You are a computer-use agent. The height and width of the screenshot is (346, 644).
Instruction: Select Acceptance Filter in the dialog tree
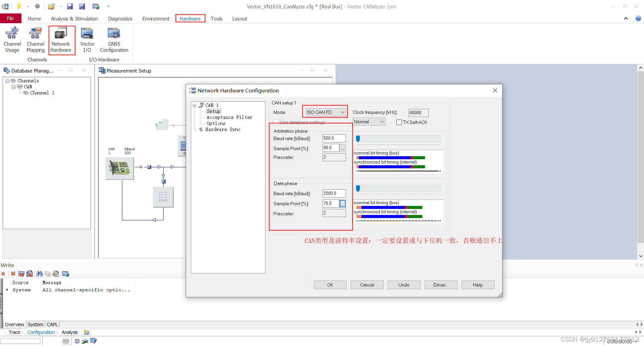(229, 118)
